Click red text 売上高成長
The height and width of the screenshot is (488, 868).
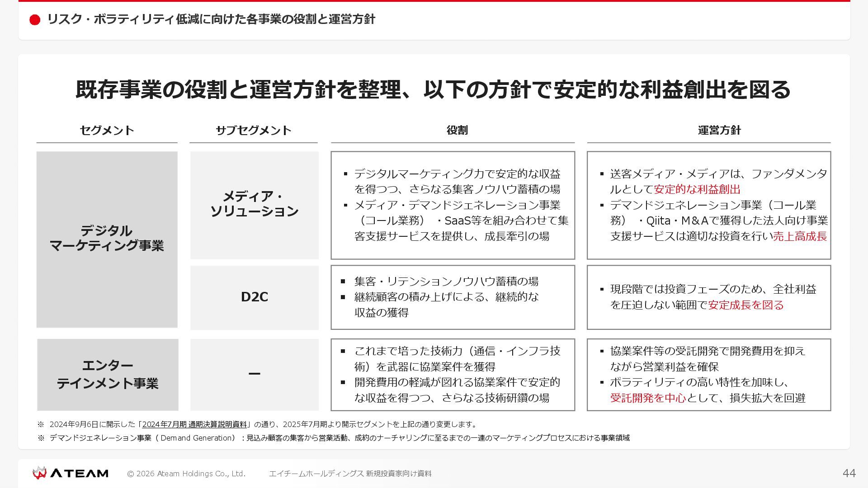[800, 236]
